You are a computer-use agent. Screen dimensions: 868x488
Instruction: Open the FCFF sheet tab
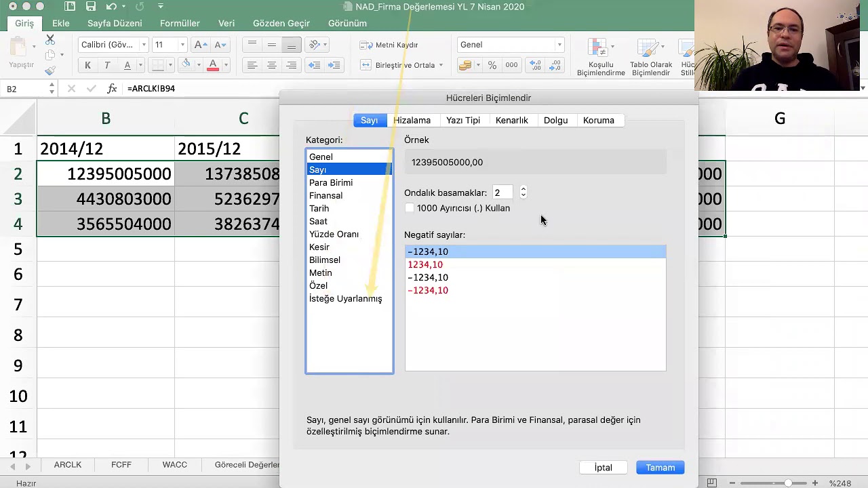pyautogui.click(x=121, y=465)
